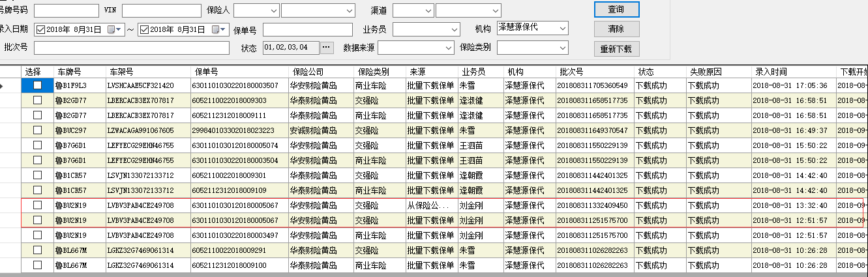The image size is (868, 277).
Task: Expand the 机构 dropdown showing 泽慧源保代
Action: 533,28
